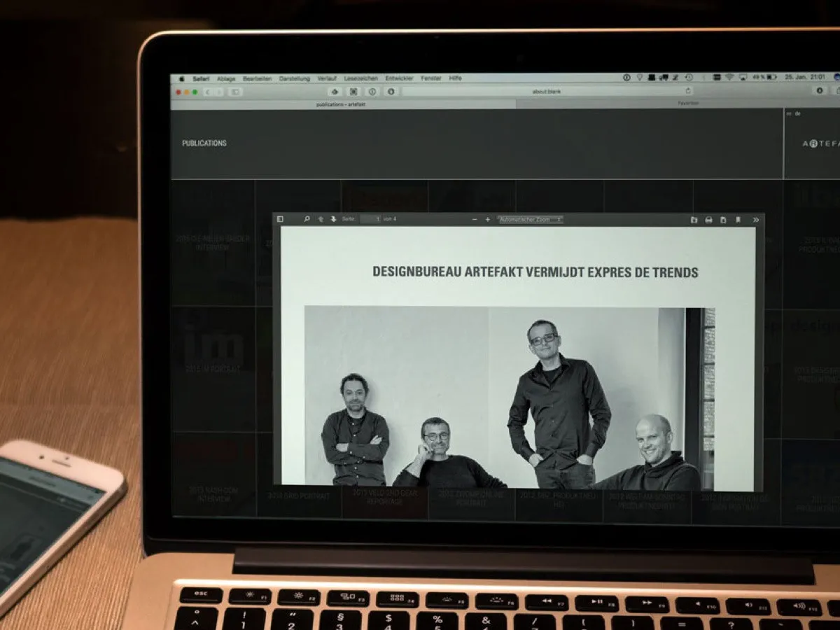
Task: Click the first Safari toolbar extension icon
Action: [x=335, y=92]
